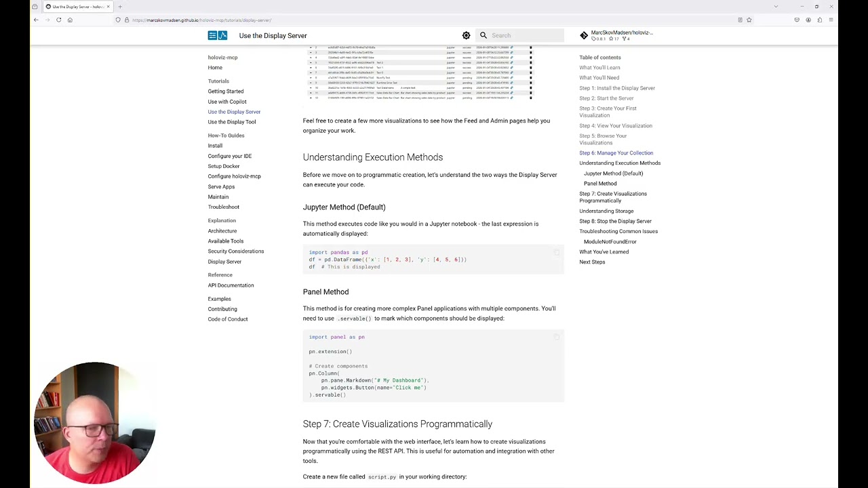Viewport: 868px width, 488px height.
Task: Toggle the light/dark theme icon
Action: pyautogui.click(x=466, y=35)
